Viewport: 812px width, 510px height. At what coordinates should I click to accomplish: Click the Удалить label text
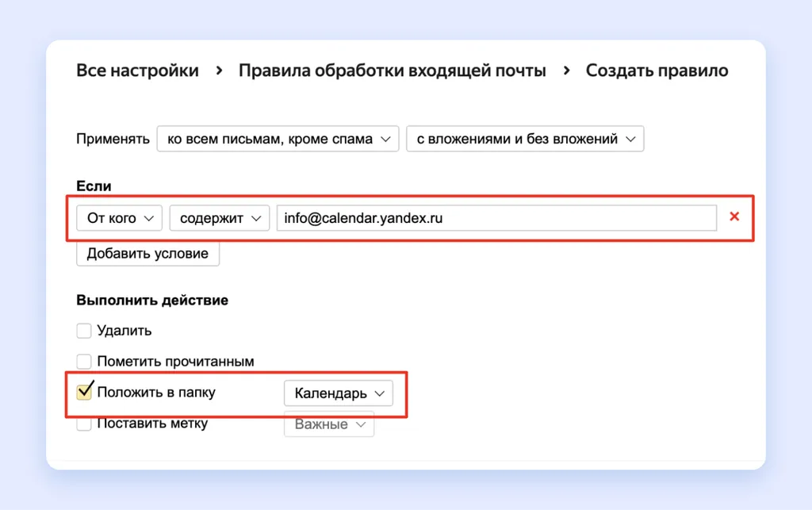(124, 330)
